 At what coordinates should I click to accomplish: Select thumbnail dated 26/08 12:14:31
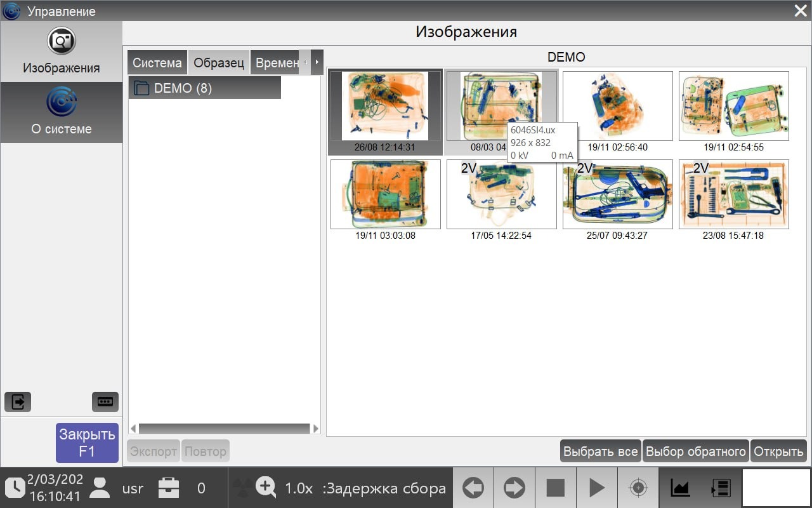point(385,112)
